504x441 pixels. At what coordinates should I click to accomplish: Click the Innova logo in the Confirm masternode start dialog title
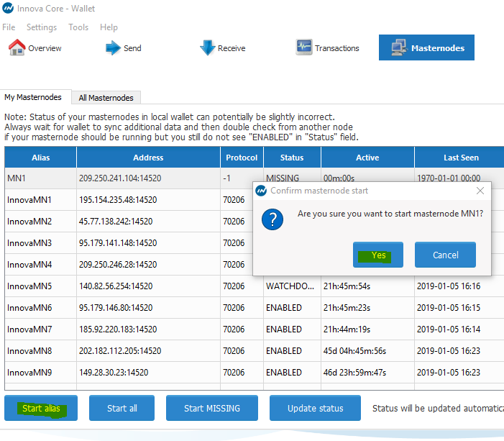(x=261, y=191)
